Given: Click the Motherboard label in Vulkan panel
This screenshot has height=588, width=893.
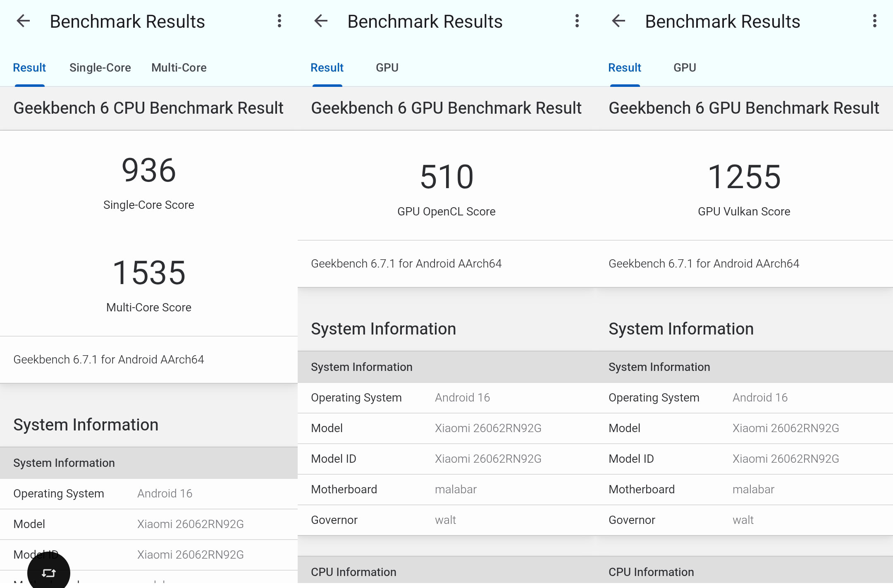Looking at the screenshot, I should pyautogui.click(x=642, y=489).
